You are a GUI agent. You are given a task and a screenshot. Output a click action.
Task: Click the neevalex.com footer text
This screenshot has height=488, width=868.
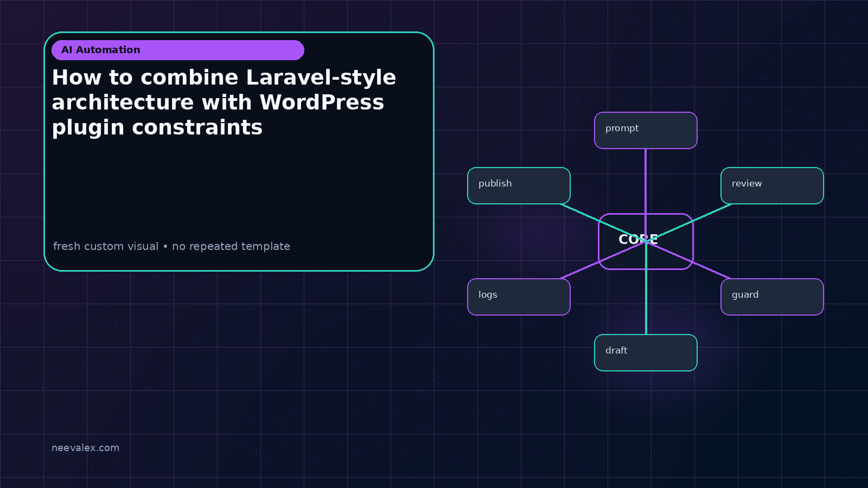point(85,448)
